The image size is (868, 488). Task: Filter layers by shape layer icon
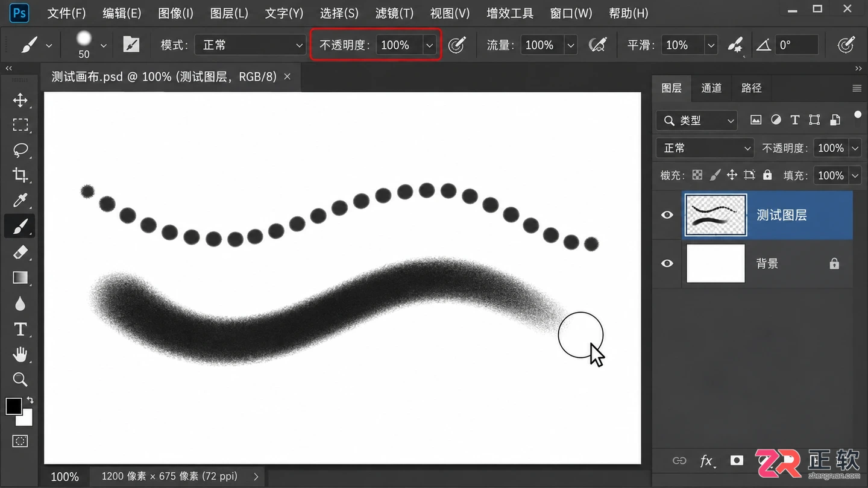click(x=814, y=120)
